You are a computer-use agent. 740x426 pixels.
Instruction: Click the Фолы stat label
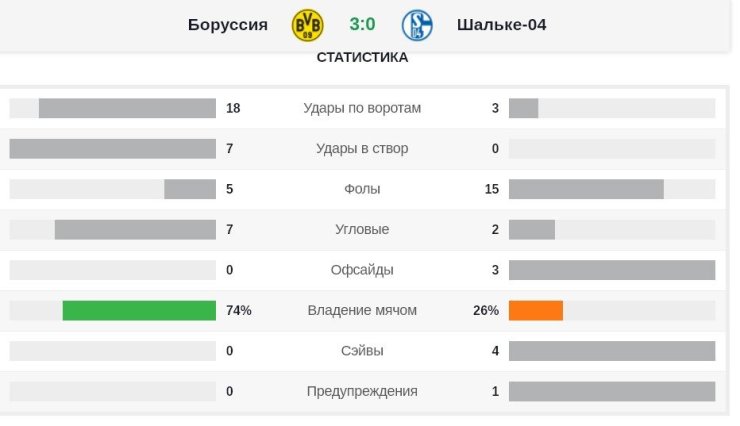[362, 189]
